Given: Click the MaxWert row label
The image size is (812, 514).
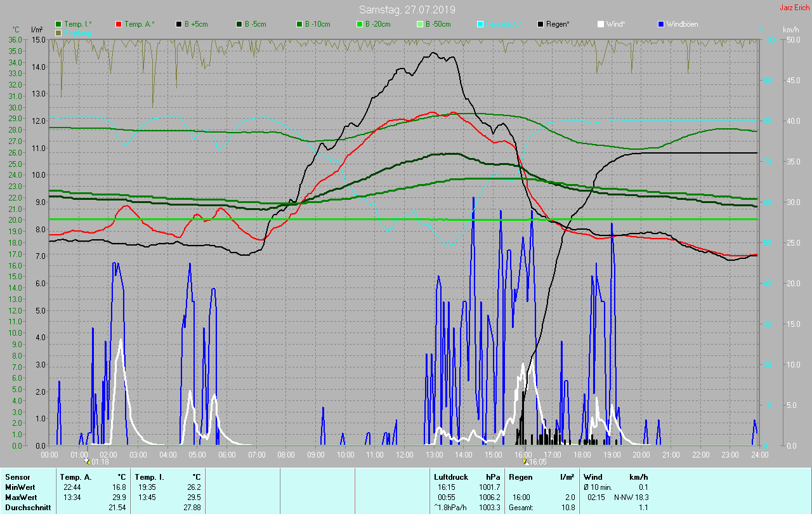Looking at the screenshot, I should pyautogui.click(x=19, y=498).
